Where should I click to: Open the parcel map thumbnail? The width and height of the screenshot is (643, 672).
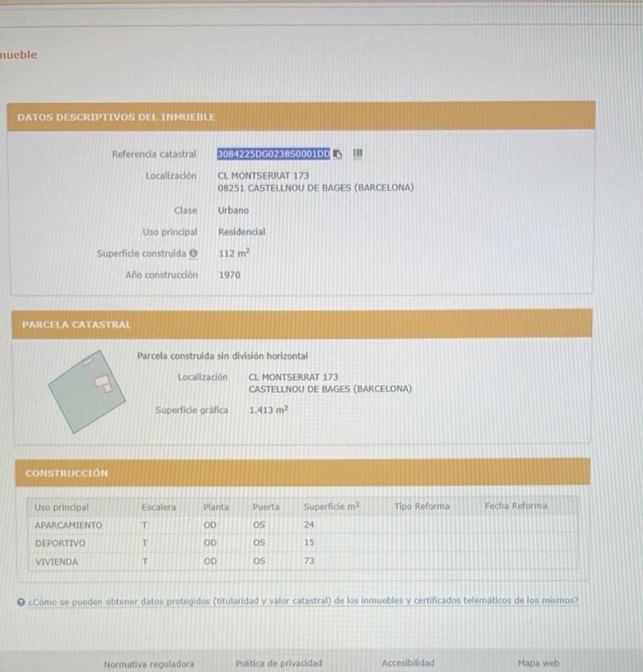pos(86,389)
